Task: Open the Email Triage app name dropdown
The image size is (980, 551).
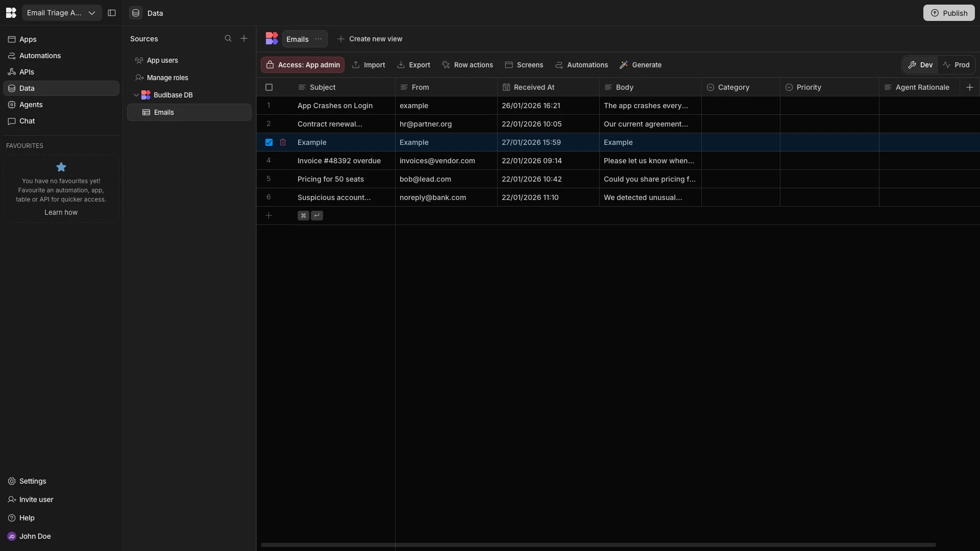Action: click(x=61, y=13)
